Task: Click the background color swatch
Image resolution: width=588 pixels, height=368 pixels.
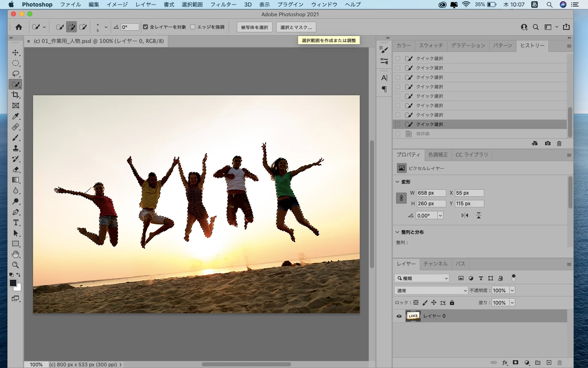Action: tap(18, 288)
